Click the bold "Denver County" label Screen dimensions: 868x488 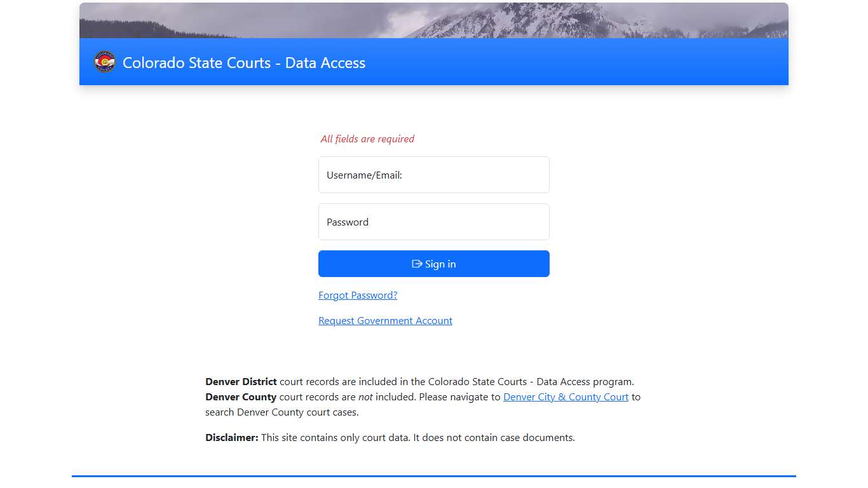click(x=240, y=396)
